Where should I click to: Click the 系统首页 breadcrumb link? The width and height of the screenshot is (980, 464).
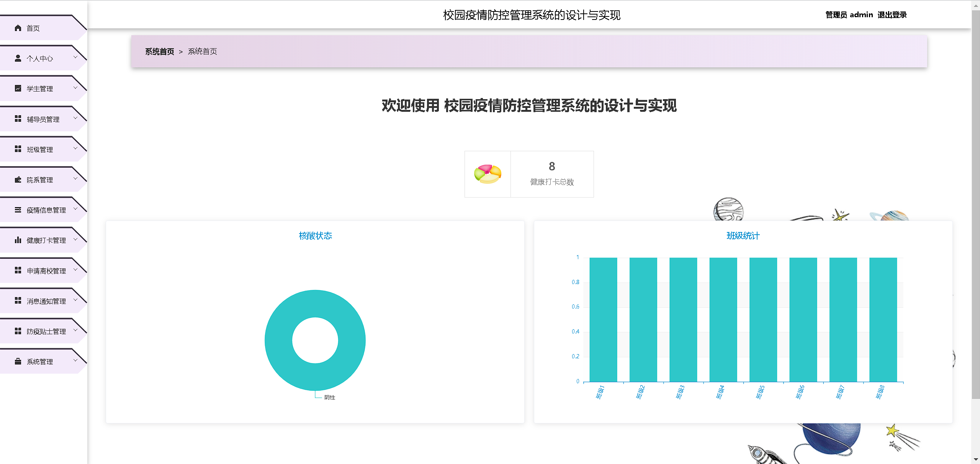point(159,52)
